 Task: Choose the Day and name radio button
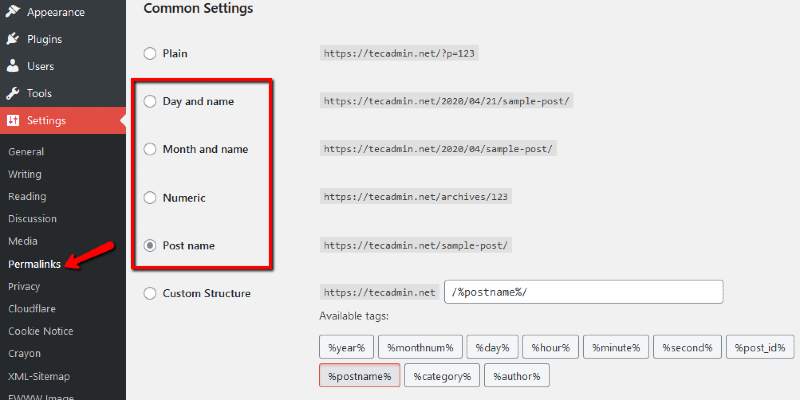[x=150, y=101]
